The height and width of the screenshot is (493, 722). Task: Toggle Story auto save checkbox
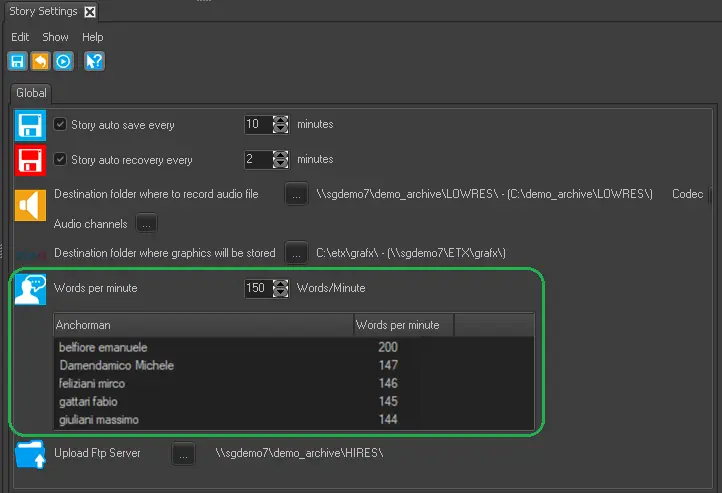coord(61,125)
